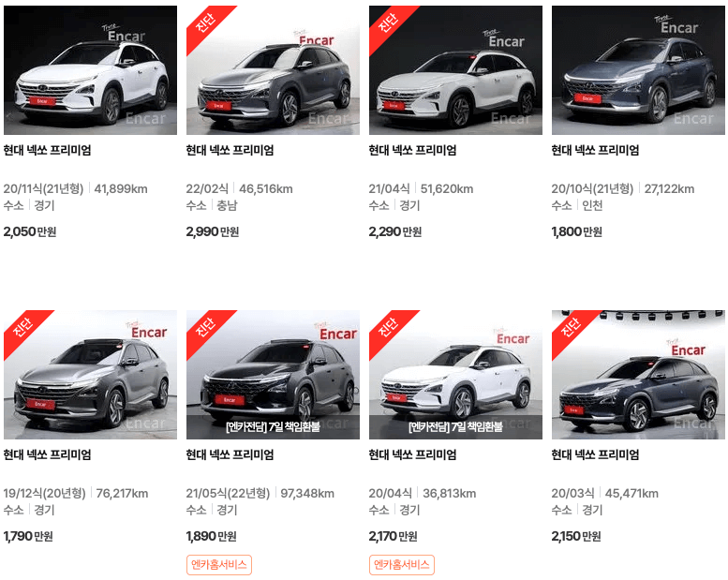Click the 진단 ribbon on the 20/03식 car
Viewport: 728px width, 580px height.
pyautogui.click(x=571, y=328)
